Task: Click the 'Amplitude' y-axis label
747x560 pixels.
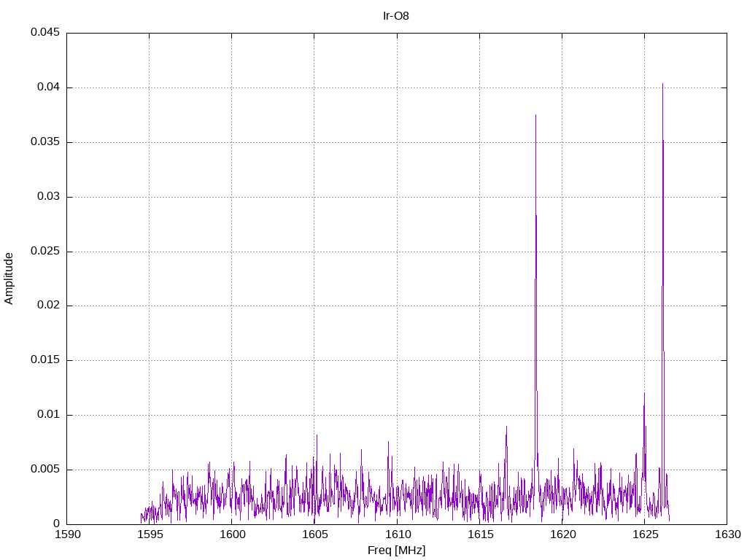Action: tap(9, 279)
